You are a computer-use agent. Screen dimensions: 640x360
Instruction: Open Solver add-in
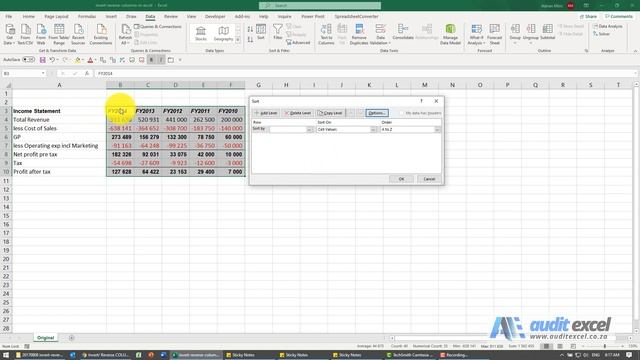[x=601, y=34]
